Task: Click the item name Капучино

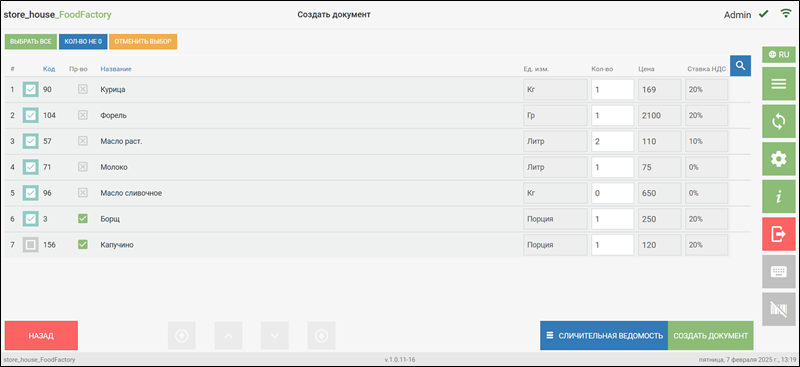Action: click(117, 244)
